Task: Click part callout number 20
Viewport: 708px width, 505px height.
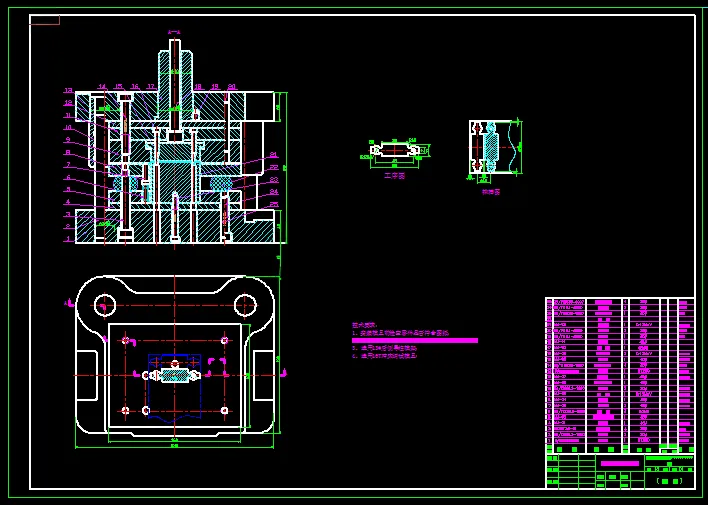Action: coord(232,87)
